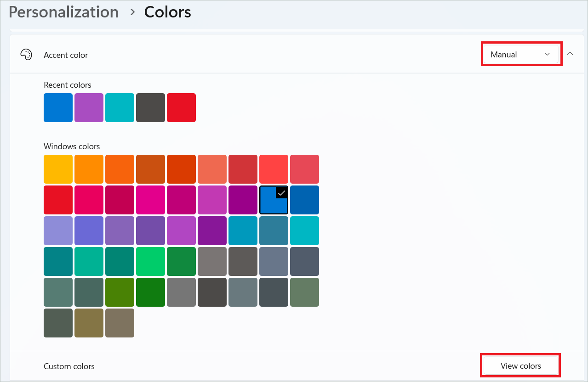
Task: Choose the purple swatch in Recent colors
Action: coord(89,107)
